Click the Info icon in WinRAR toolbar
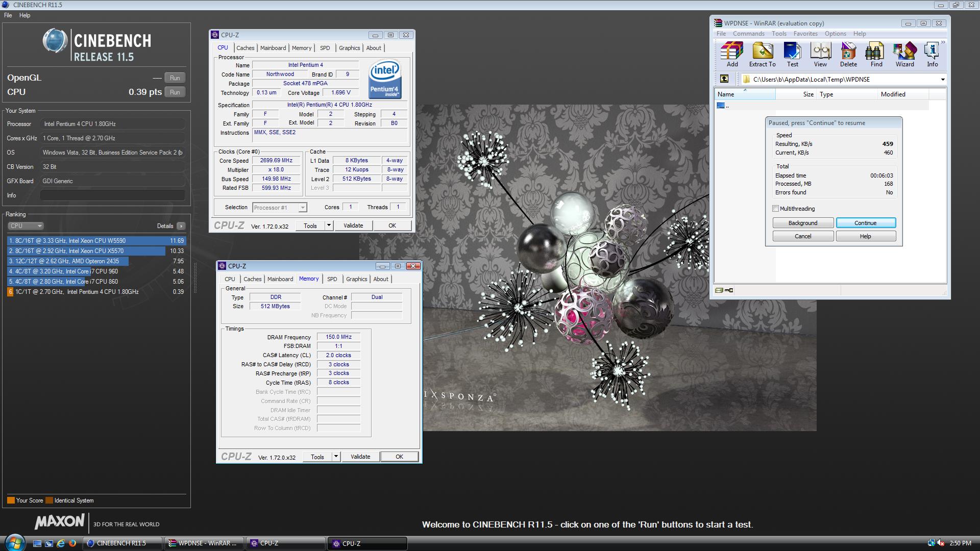The height and width of the screenshot is (551, 980). coord(933,55)
